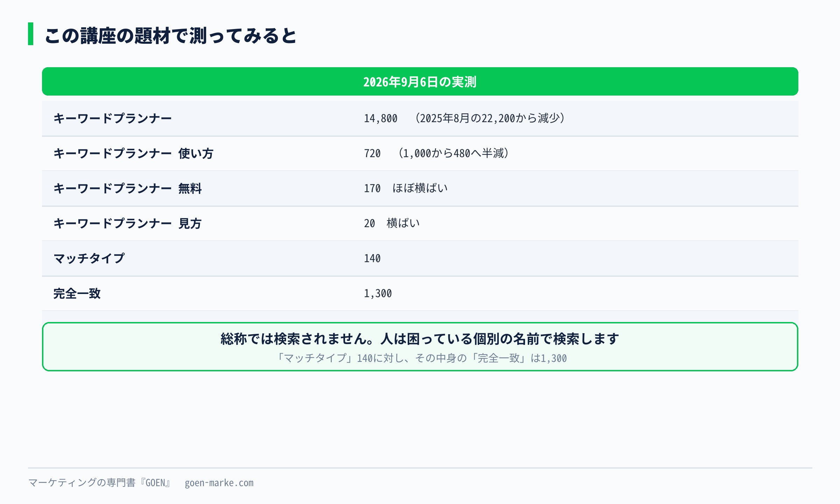Screen dimensions: 840x504
Task: Click the row label キーワードプランナー 使い方
Action: click(133, 153)
